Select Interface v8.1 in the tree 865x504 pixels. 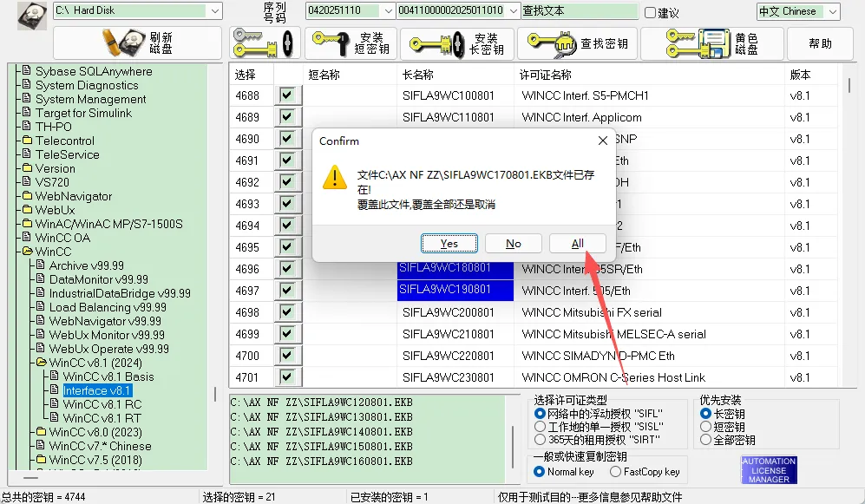(97, 390)
